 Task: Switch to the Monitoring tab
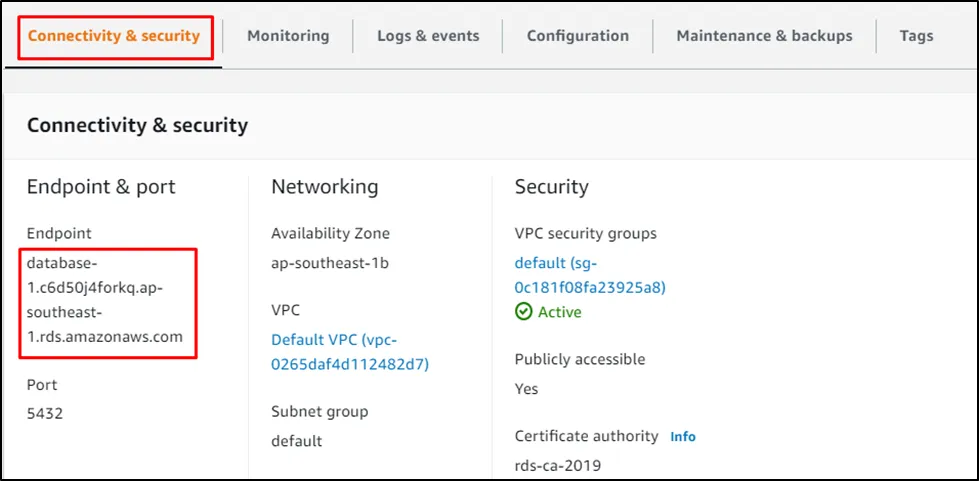point(288,36)
